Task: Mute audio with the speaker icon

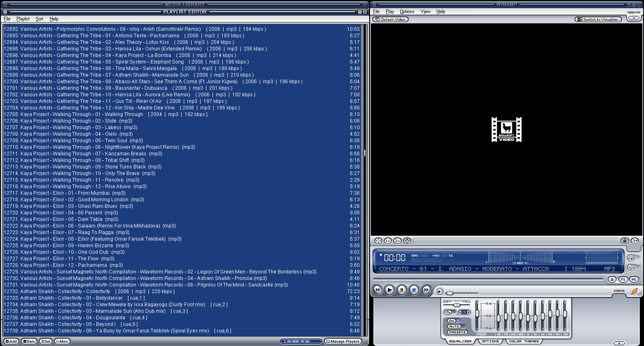Action: pyautogui.click(x=440, y=291)
